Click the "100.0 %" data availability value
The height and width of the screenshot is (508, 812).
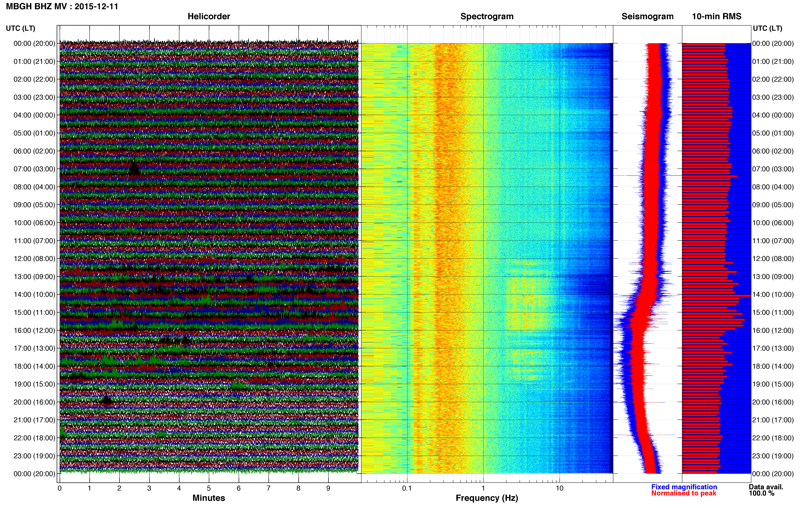coord(761,493)
